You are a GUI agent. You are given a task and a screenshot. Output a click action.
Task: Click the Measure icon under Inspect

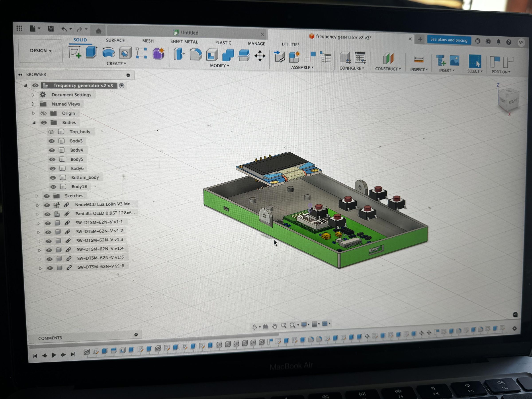coord(419,59)
